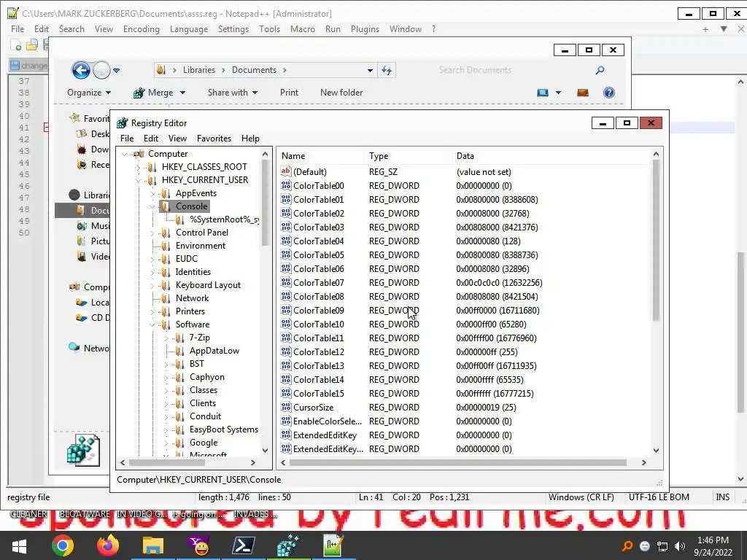Click the Forward arrow in Explorer window
Viewport: 747px width, 560px height.
click(101, 71)
